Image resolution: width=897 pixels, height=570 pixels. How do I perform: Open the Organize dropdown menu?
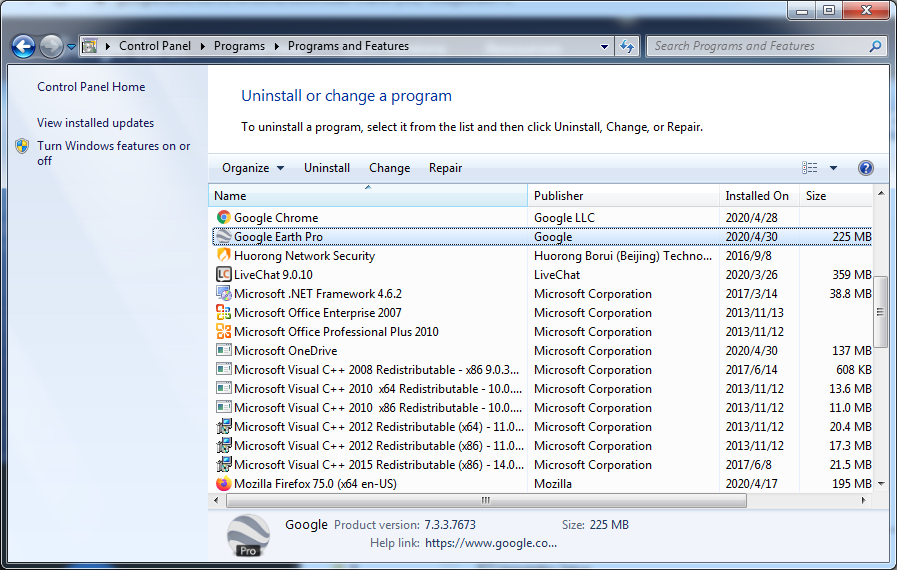click(x=253, y=168)
